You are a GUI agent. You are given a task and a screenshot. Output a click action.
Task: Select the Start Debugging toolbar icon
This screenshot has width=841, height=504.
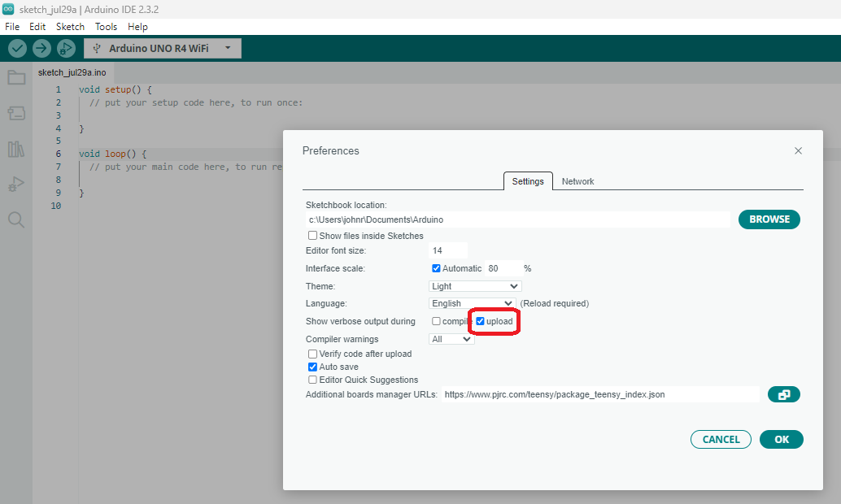(65, 48)
